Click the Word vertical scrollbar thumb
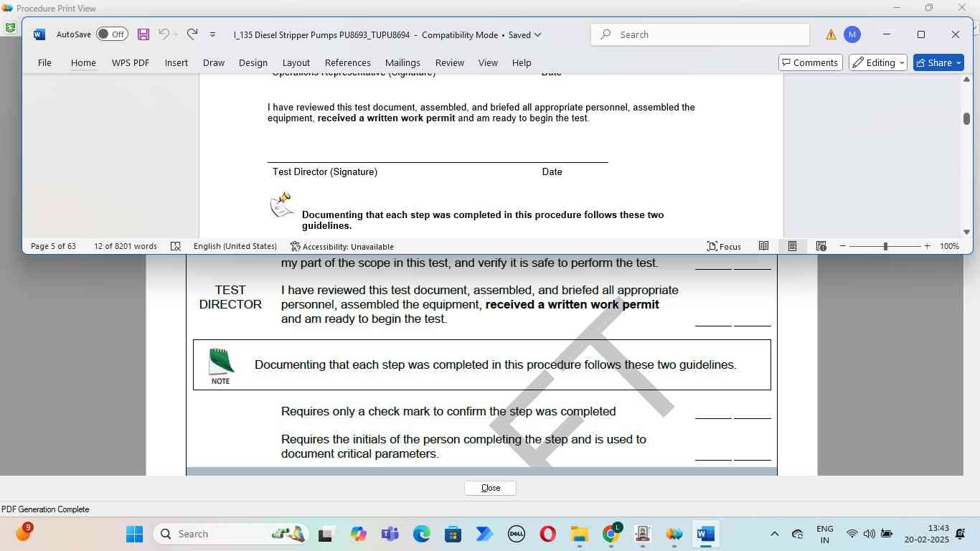This screenshot has width=980, height=551. [x=966, y=118]
